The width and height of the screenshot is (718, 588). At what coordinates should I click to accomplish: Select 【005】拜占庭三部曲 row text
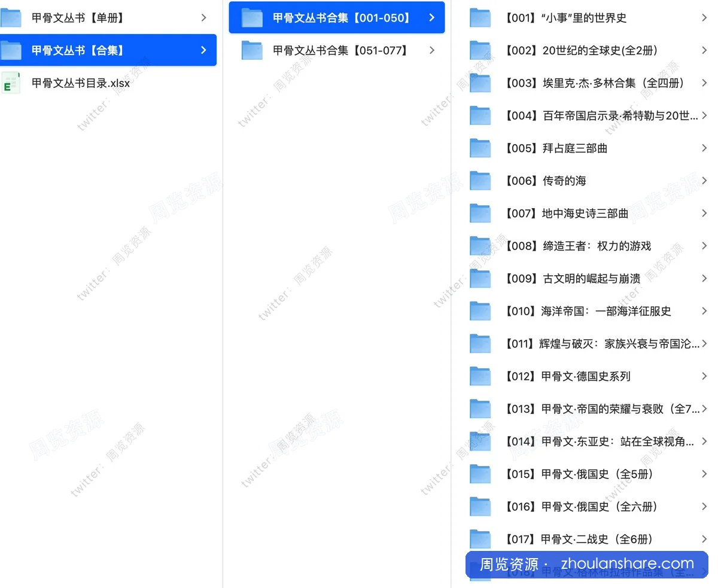(x=555, y=148)
